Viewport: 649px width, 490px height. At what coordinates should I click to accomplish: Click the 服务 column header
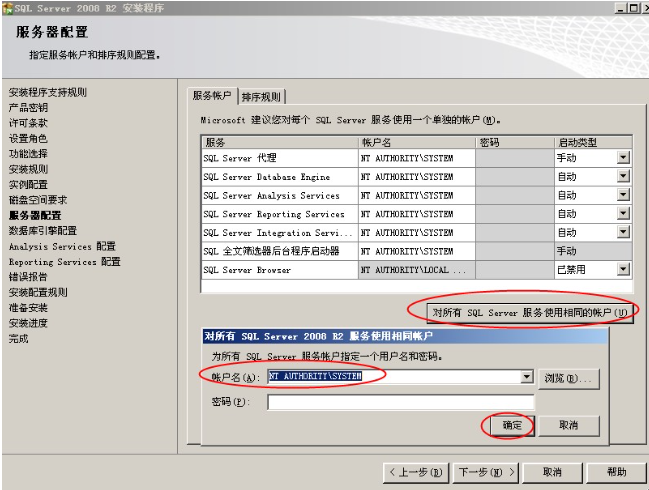coord(280,142)
